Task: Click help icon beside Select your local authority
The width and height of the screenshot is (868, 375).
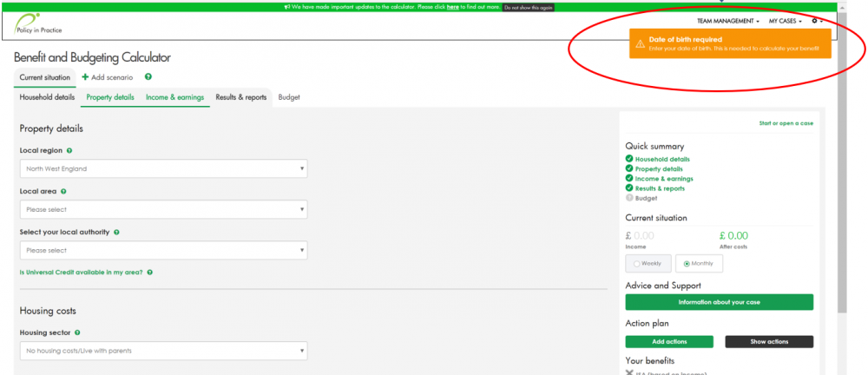Action: tap(116, 232)
